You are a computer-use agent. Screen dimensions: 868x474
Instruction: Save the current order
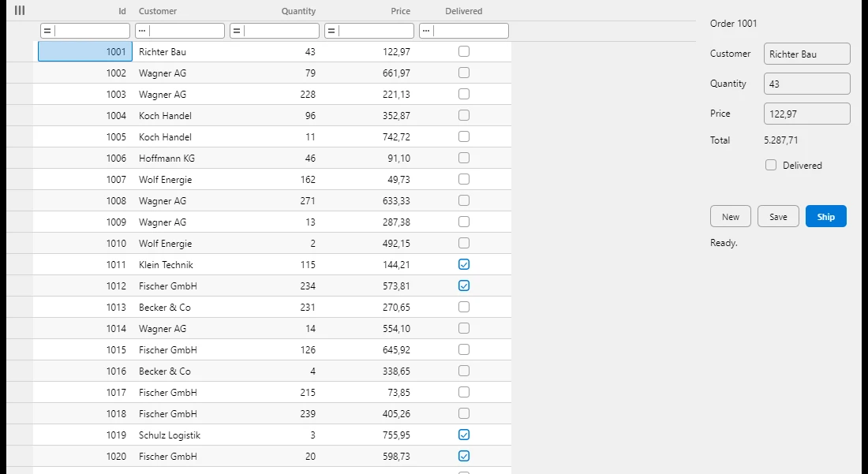tap(778, 216)
